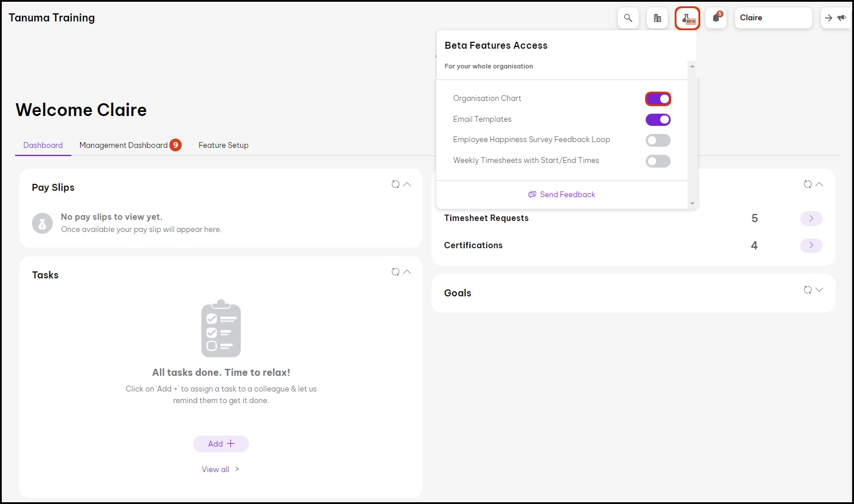Click the search magnifier icon
The height and width of the screenshot is (504, 854).
[x=628, y=18]
